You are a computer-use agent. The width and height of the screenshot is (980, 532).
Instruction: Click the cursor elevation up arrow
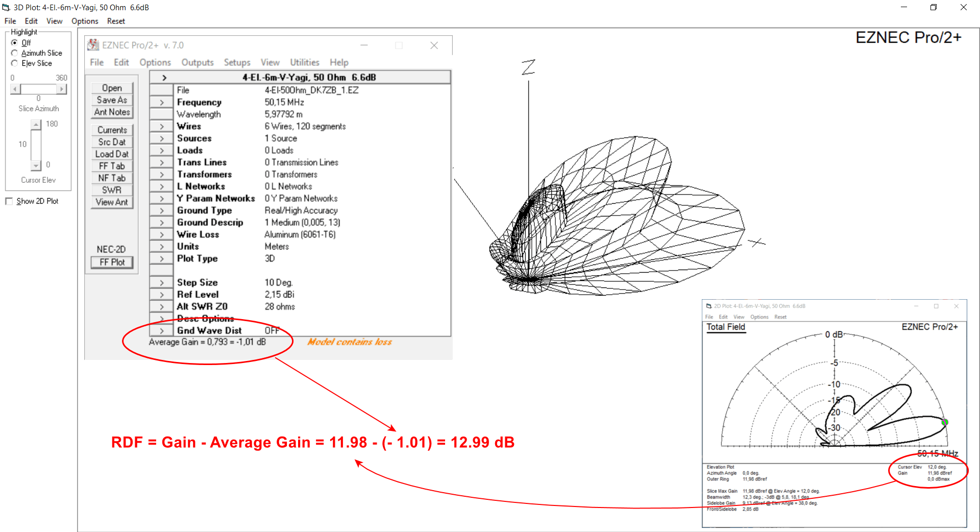(36, 124)
